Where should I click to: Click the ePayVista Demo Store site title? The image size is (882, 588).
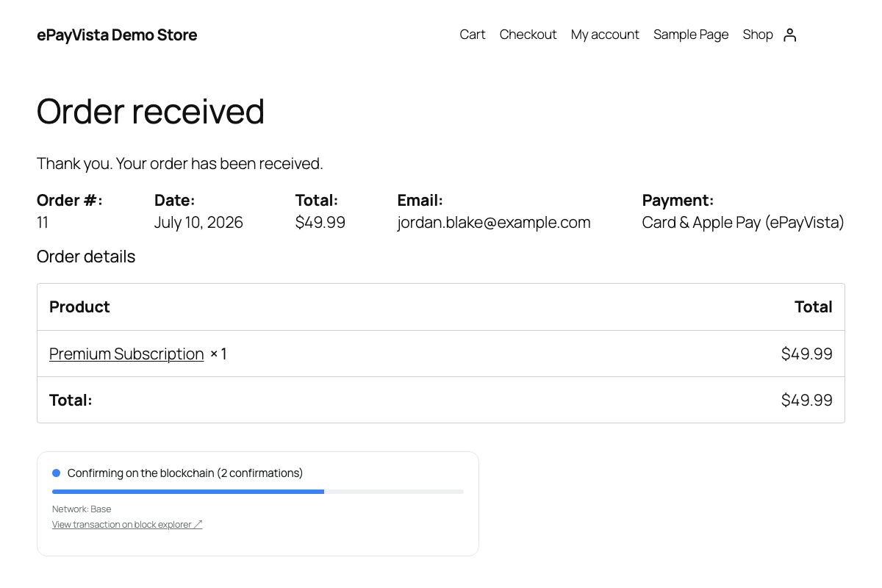pyautogui.click(x=117, y=35)
